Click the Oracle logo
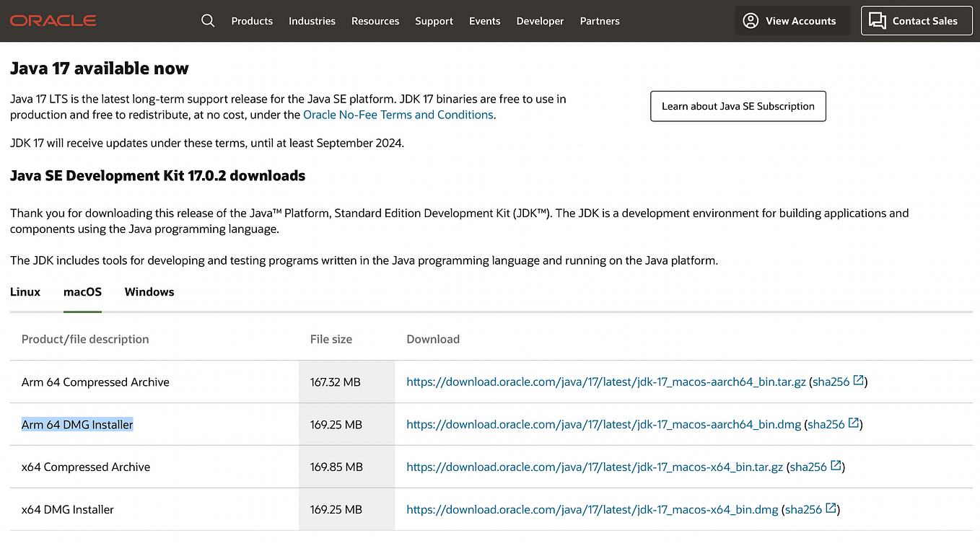Viewport: 980px width, 546px height. (x=52, y=20)
